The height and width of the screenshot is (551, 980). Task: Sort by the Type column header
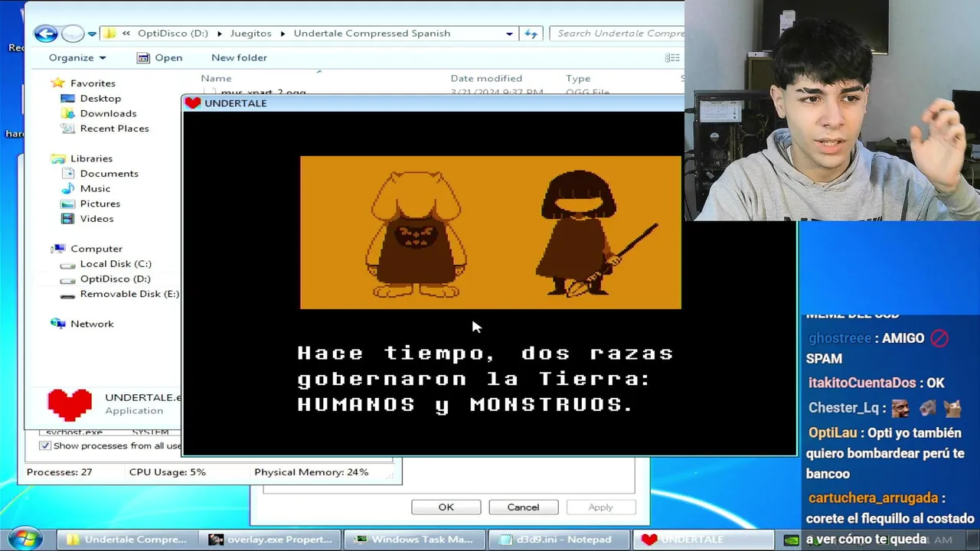click(x=578, y=78)
